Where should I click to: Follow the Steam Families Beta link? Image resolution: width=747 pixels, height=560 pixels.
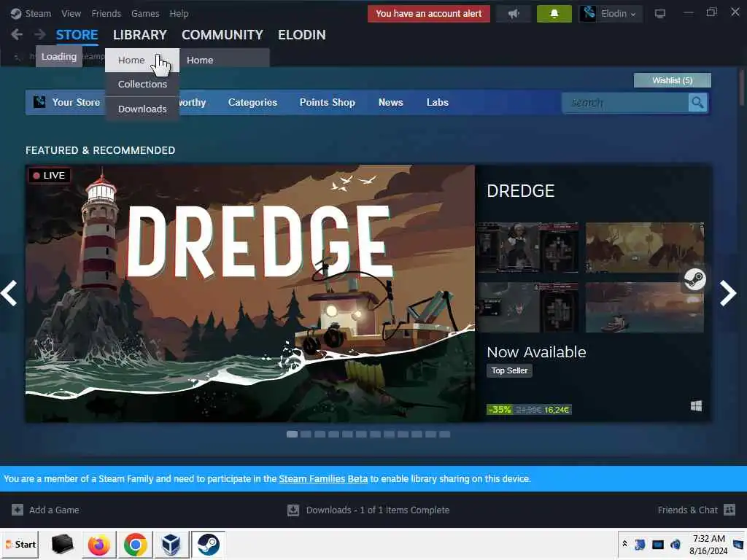coord(323,479)
